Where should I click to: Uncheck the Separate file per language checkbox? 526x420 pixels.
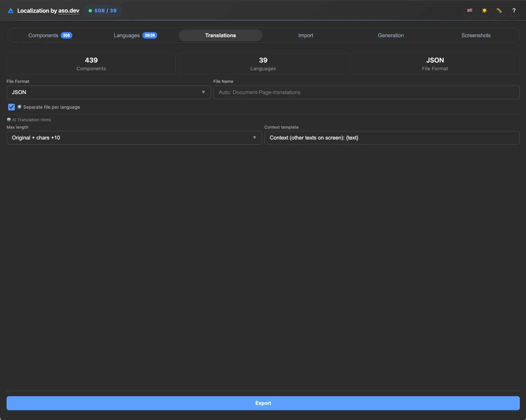pos(11,107)
